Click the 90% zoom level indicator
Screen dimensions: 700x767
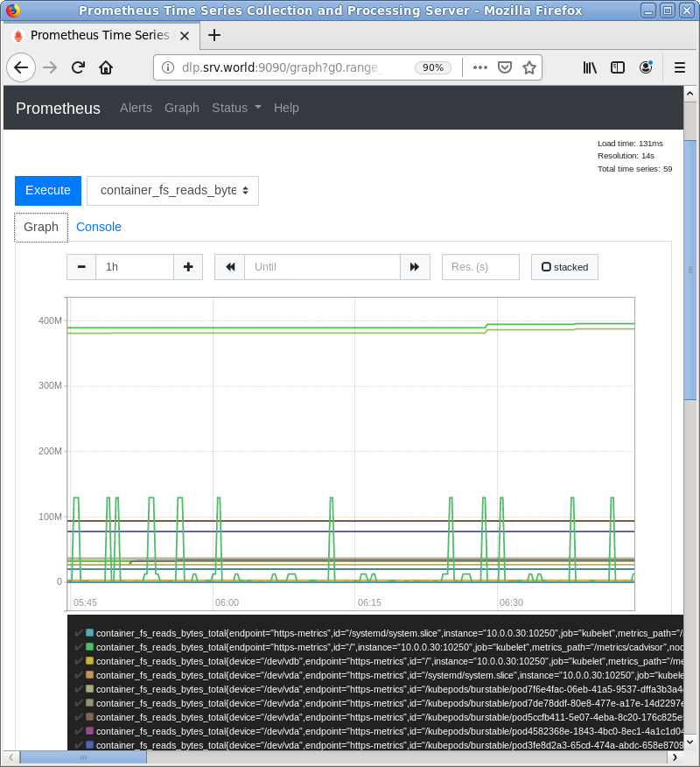(x=432, y=67)
